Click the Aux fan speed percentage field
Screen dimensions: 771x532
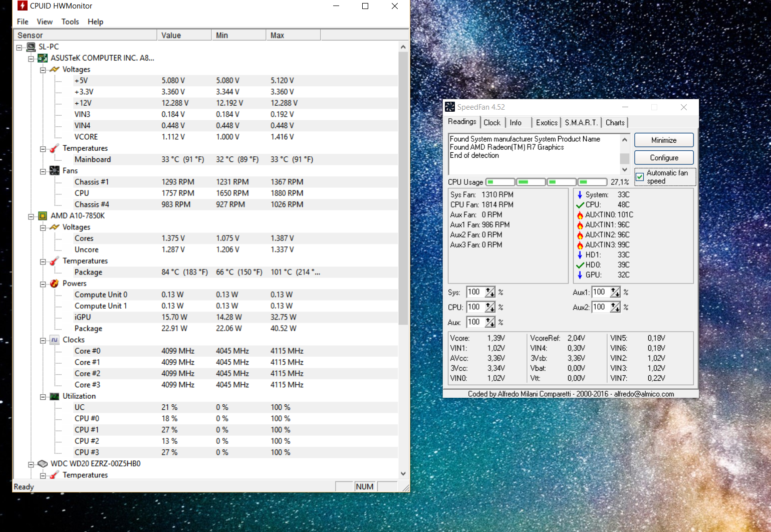pyautogui.click(x=476, y=322)
